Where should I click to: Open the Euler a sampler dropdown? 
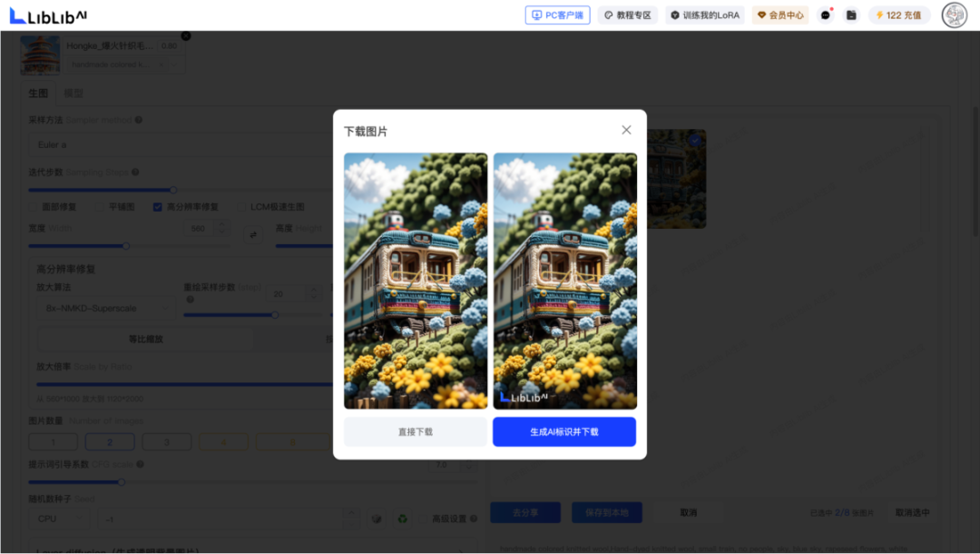tap(181, 144)
